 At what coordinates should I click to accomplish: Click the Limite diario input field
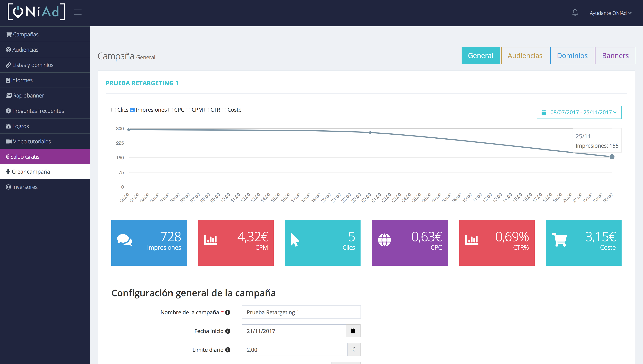(x=295, y=349)
